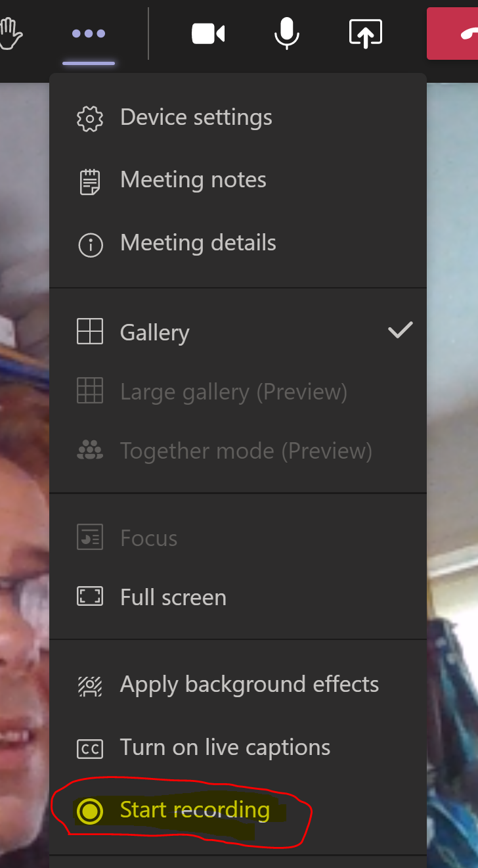Image resolution: width=478 pixels, height=868 pixels.
Task: Open Meeting notes
Action: [x=238, y=180]
